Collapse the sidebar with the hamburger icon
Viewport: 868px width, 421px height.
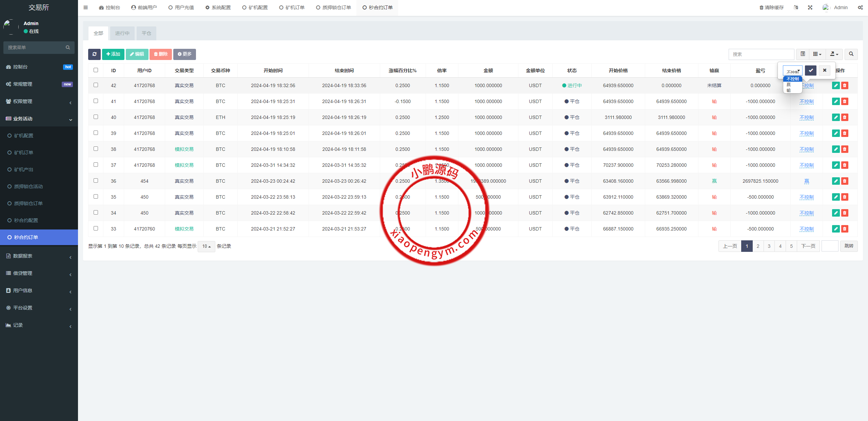click(x=86, y=7)
